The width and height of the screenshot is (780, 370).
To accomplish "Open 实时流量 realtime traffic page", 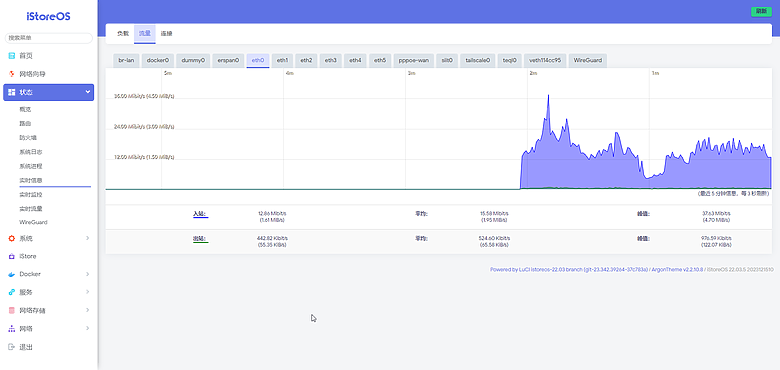I will (31, 208).
